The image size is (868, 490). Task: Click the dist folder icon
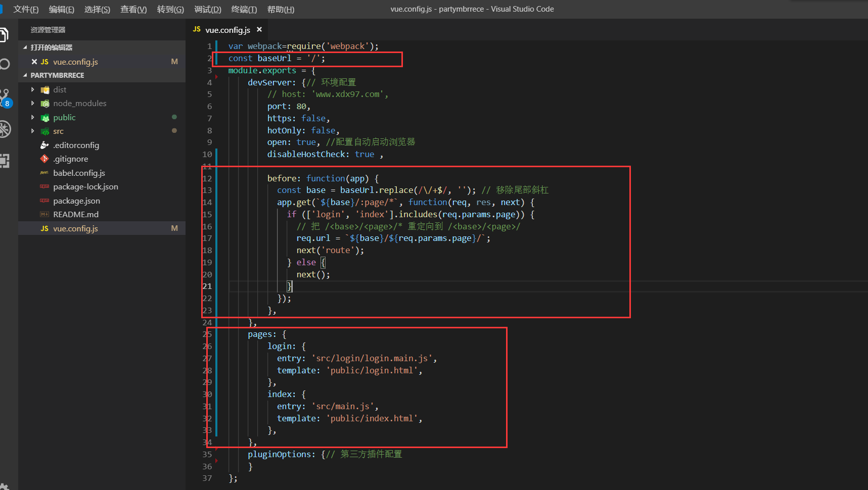point(45,90)
